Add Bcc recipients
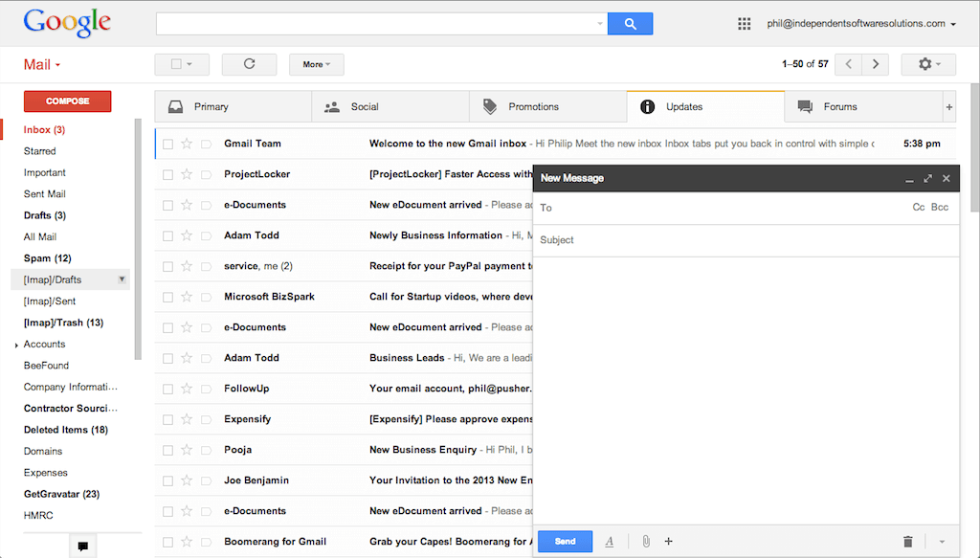Image resolution: width=980 pixels, height=558 pixels. pos(940,208)
